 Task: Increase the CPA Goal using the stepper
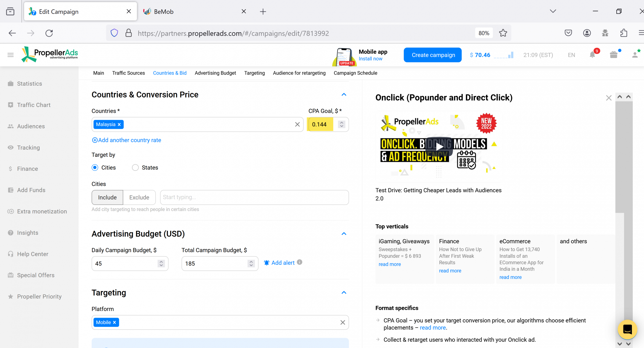coord(342,122)
